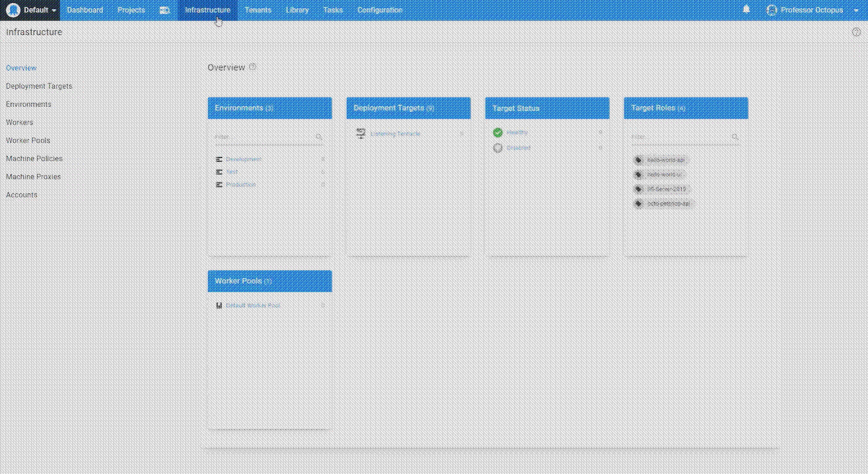Open the Production environment link
The height and width of the screenshot is (474, 868).
click(241, 184)
